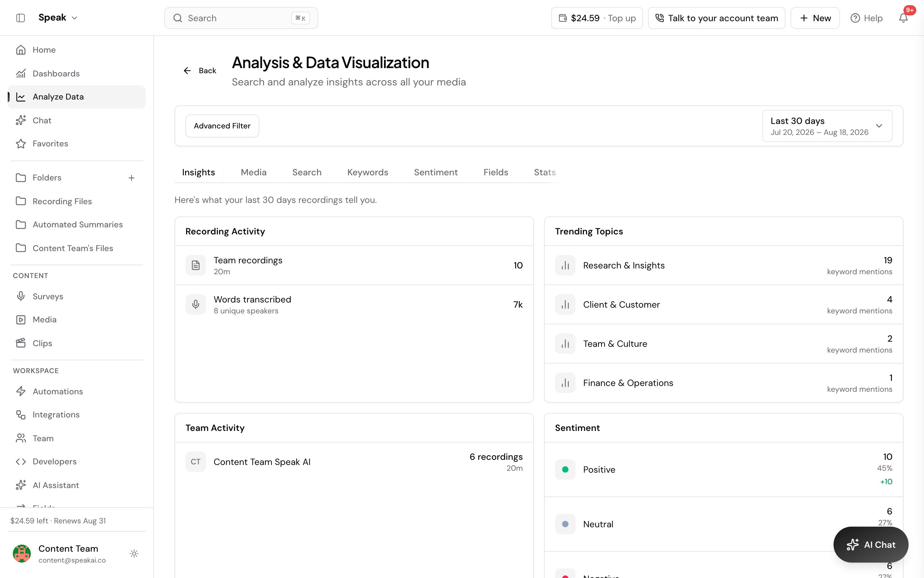Open Favorites in sidebar
This screenshot has height=578, width=924.
76,144
